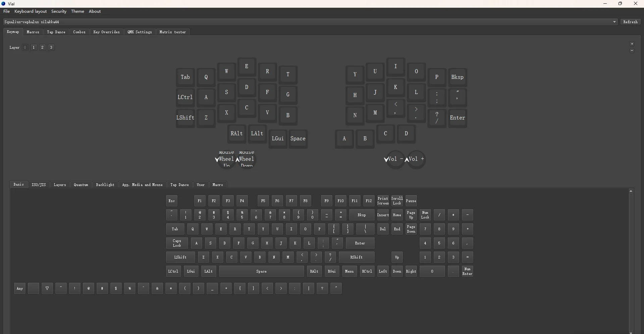Open the Security menu

click(x=59, y=11)
